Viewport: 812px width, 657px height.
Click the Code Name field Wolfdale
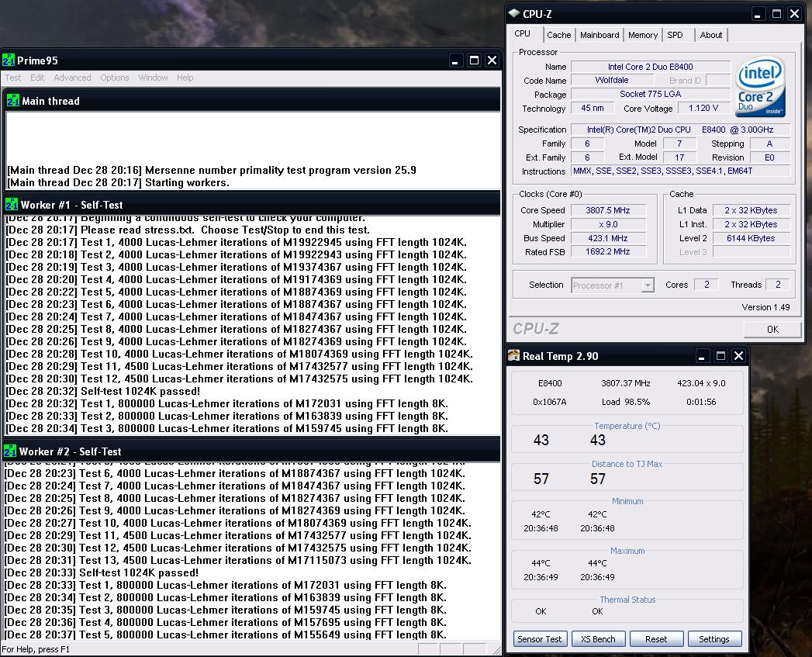click(612, 81)
